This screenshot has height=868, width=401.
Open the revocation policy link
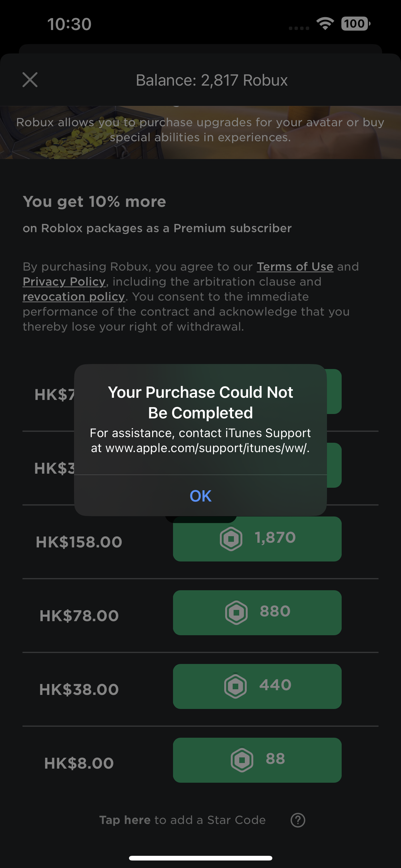[74, 297]
